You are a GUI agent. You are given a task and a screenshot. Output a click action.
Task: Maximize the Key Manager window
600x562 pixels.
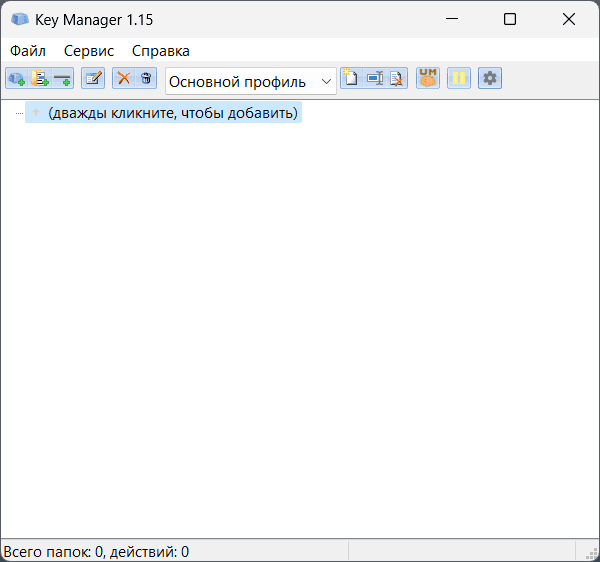tap(510, 19)
